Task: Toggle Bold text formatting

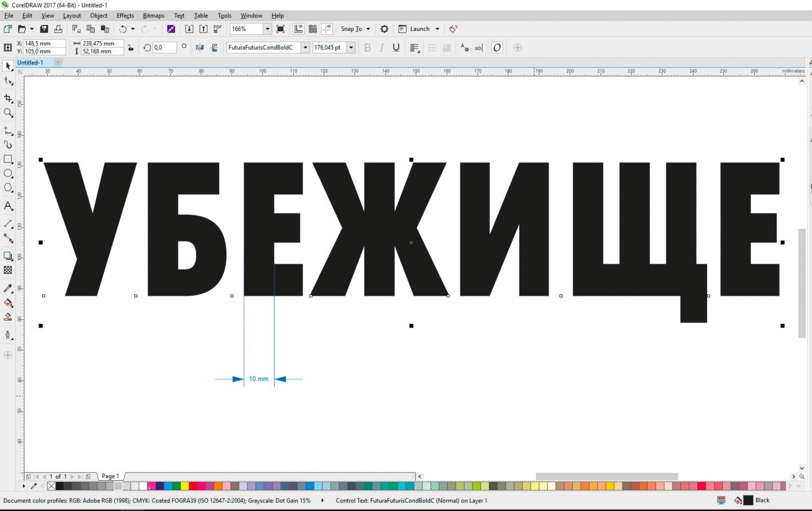Action: tap(368, 48)
